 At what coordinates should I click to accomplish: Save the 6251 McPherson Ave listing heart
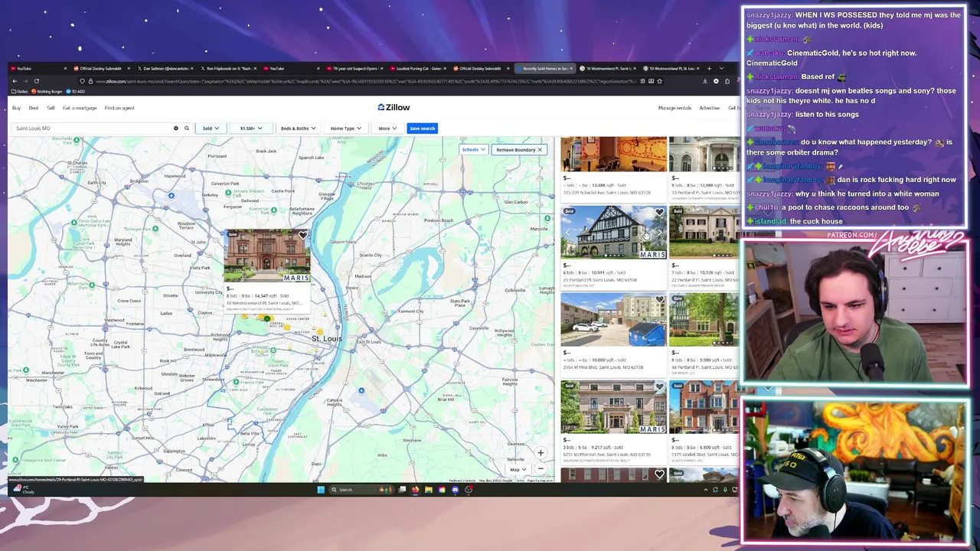coord(659,388)
